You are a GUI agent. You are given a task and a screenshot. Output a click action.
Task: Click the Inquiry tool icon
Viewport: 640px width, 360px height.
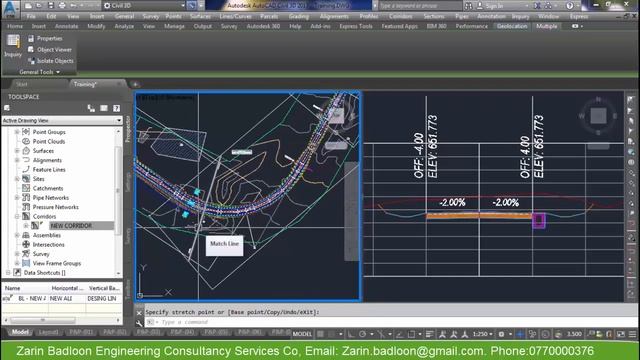(13, 46)
